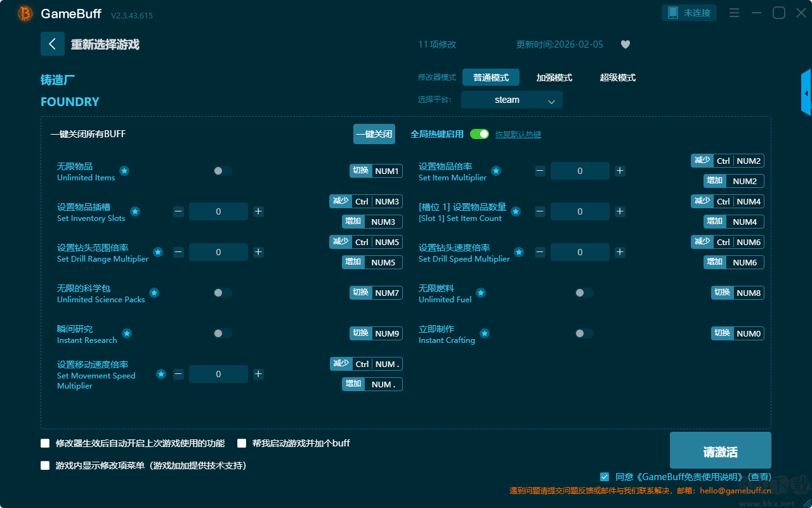This screenshot has height=508, width=812.
Task: Select the 加强模式 mode tab
Action: point(554,77)
